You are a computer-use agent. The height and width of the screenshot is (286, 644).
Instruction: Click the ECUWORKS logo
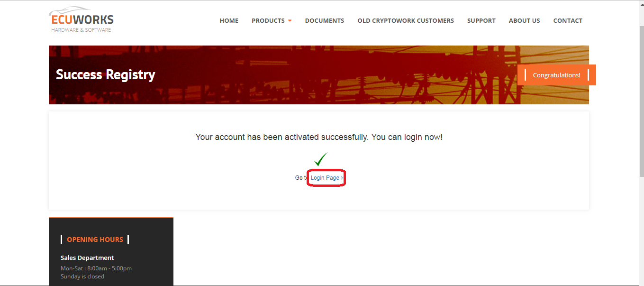(x=81, y=19)
